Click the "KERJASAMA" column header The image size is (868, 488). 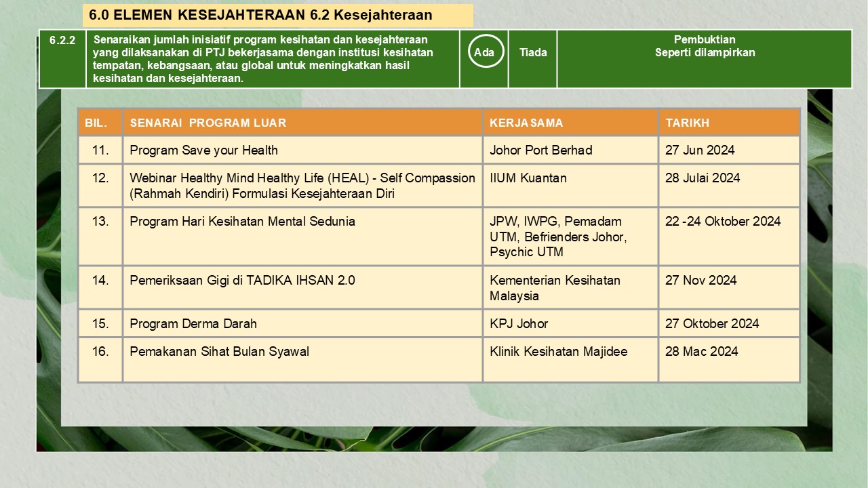point(526,123)
